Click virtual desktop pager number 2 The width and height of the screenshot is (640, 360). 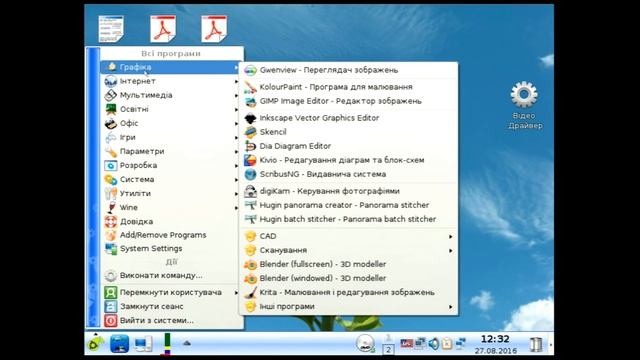388,349
